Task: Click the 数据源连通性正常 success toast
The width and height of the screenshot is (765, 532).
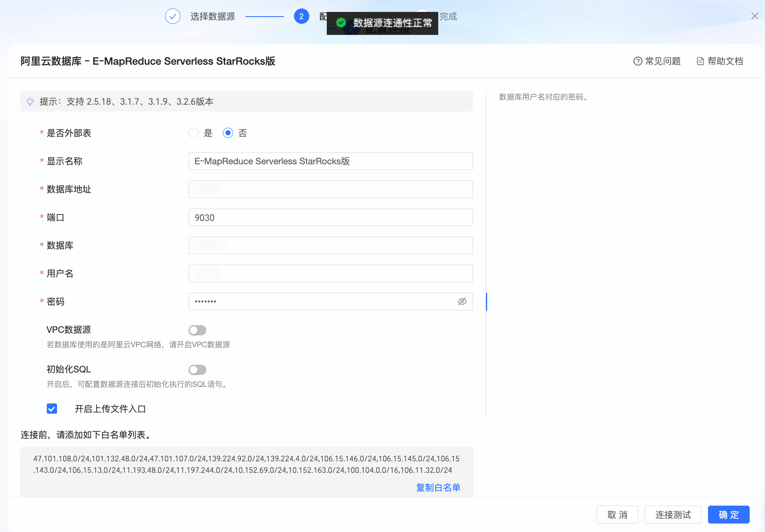Action: [382, 23]
